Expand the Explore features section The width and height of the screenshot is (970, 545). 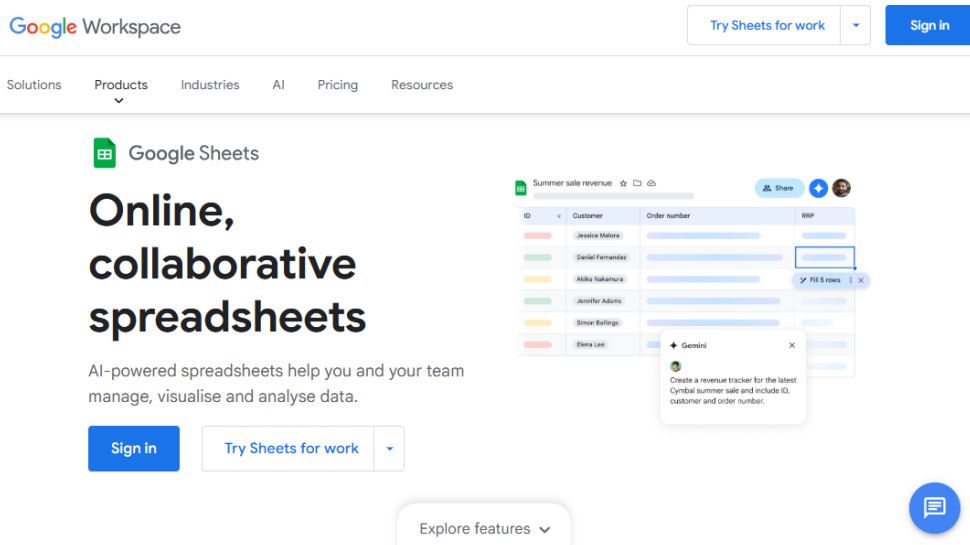[x=484, y=529]
